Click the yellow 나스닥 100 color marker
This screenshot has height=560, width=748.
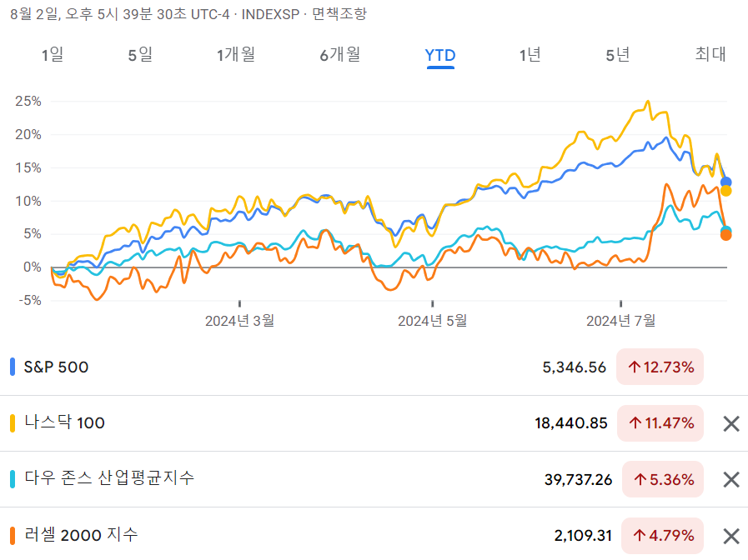[13, 423]
